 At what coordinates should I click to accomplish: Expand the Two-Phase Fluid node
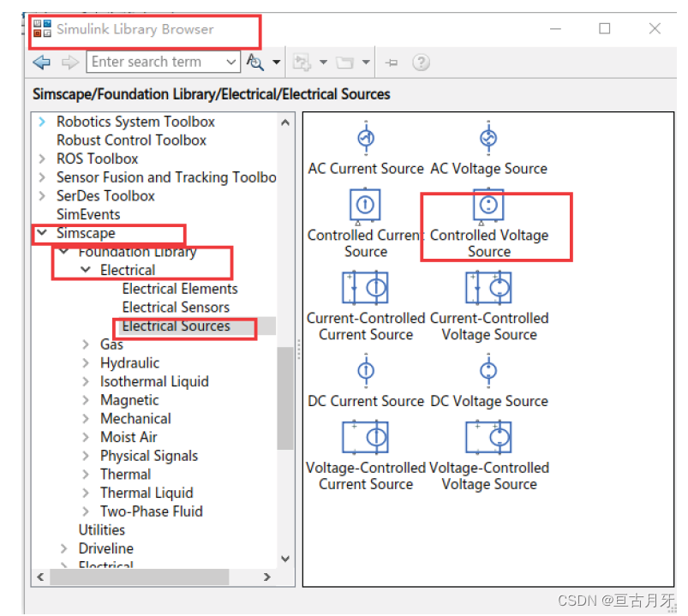86,511
